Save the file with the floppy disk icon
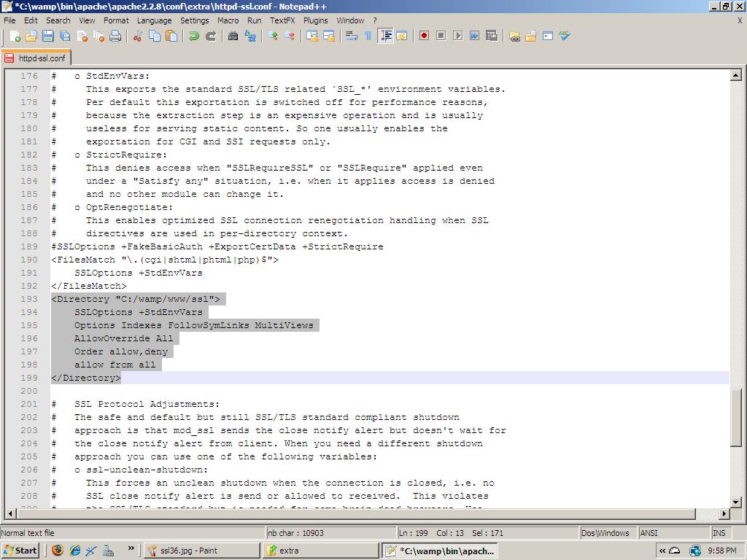This screenshot has height=560, width=747. [48, 36]
